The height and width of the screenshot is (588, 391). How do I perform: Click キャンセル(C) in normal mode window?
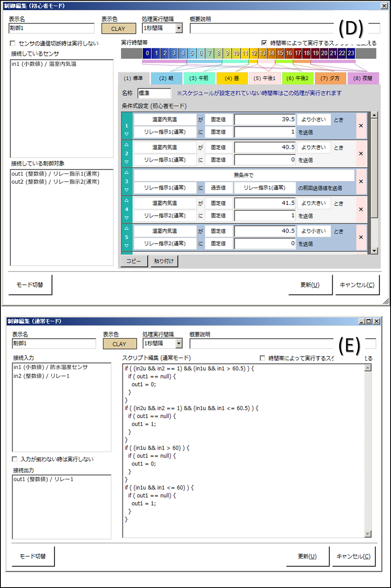tap(354, 556)
